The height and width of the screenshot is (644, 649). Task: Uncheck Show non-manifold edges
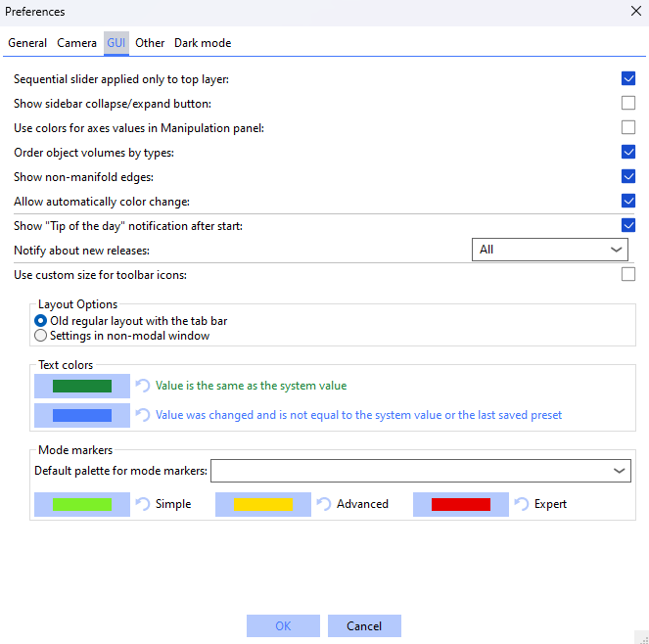pos(628,176)
